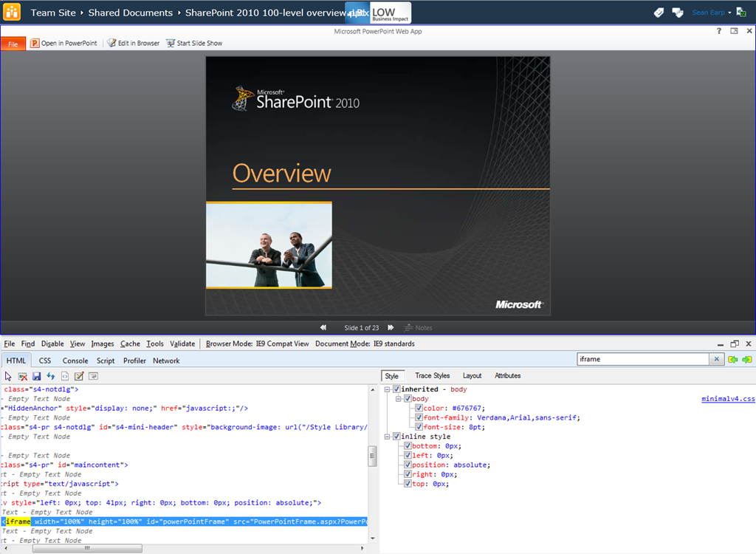Screen dimensions: 756x554
Task: Collapse the inherited - body tree node
Action: (x=387, y=389)
